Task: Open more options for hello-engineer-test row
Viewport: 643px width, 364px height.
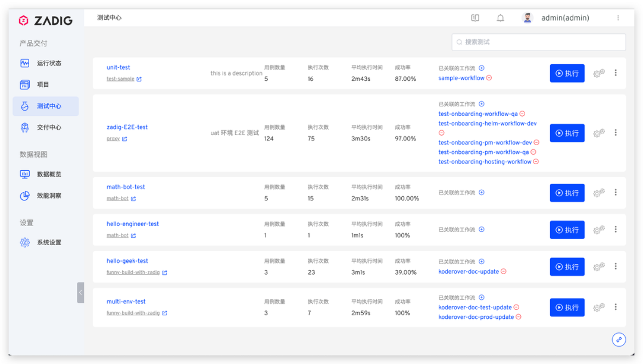Action: pyautogui.click(x=616, y=230)
